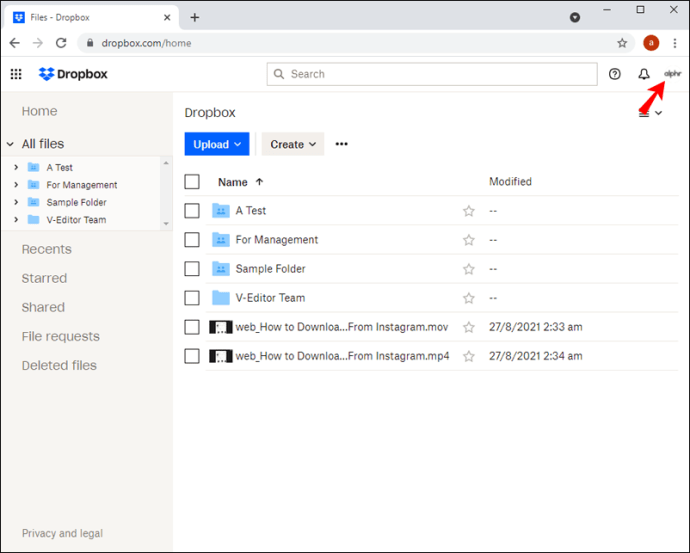The height and width of the screenshot is (553, 690).
Task: Click the Chrome back arrow
Action: click(15, 43)
